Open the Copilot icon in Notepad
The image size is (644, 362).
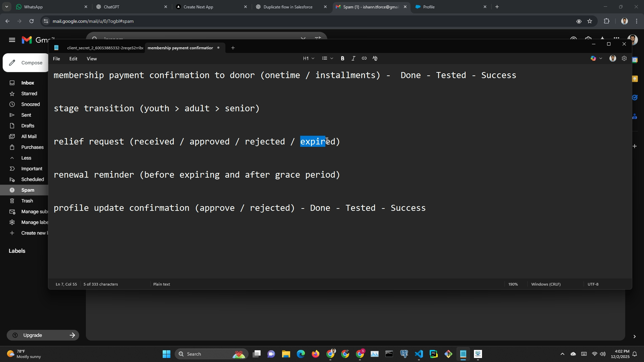593,59
